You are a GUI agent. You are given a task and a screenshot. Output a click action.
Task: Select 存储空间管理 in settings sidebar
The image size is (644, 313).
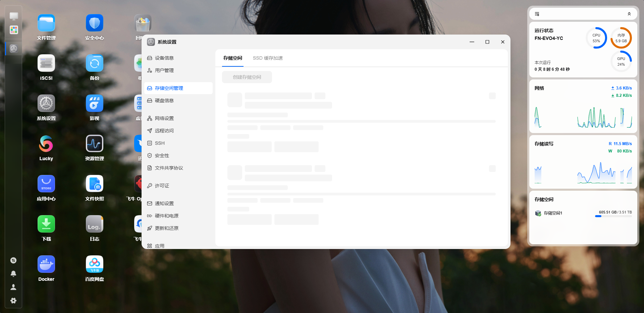point(178,88)
